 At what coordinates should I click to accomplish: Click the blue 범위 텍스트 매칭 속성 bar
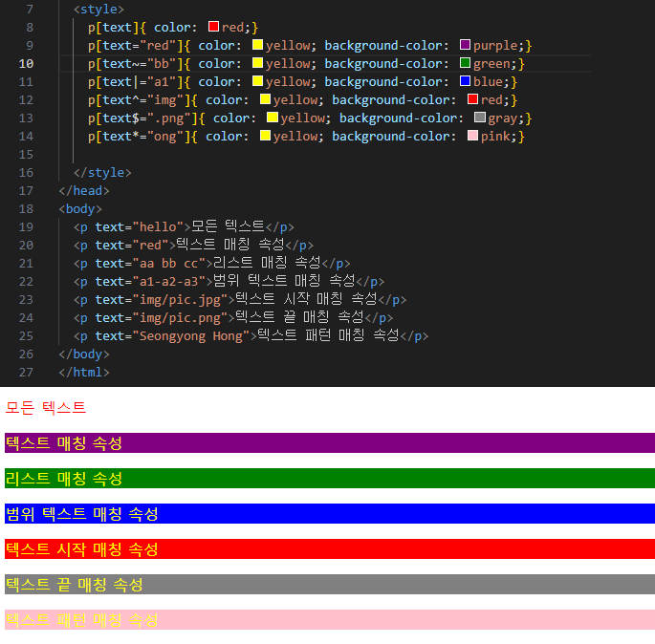(x=330, y=514)
